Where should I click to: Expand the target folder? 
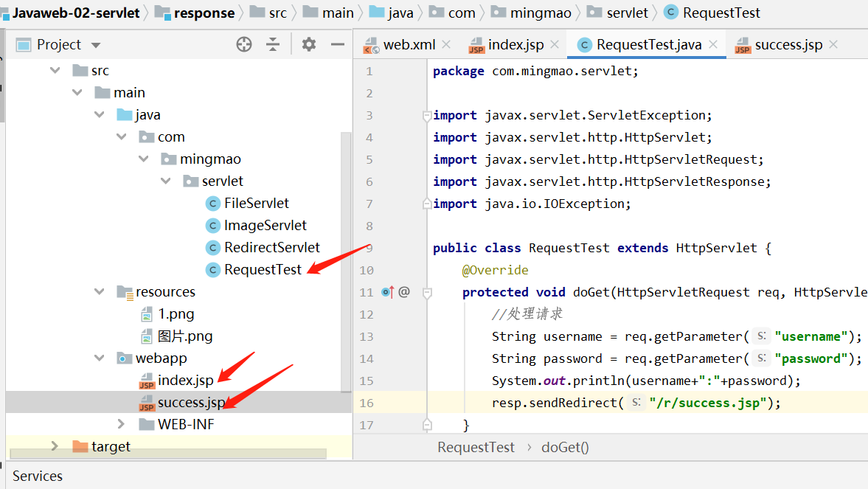pyautogui.click(x=55, y=446)
